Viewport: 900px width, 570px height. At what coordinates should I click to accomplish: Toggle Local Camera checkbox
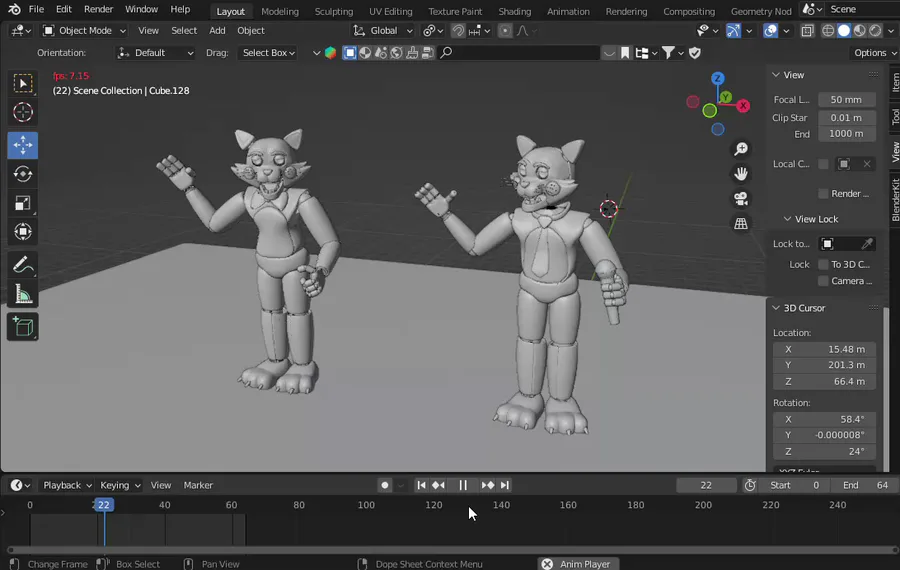tap(823, 164)
